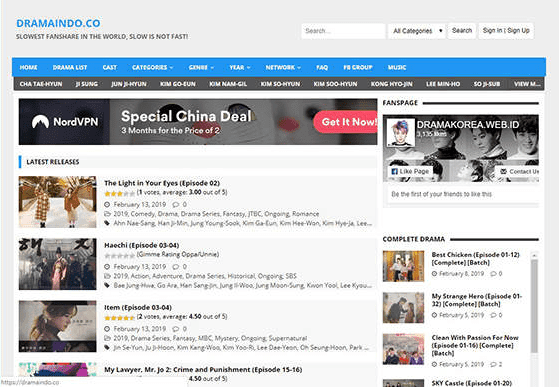
Task: Rate Haechi using the empty stars
Action: click(x=119, y=256)
